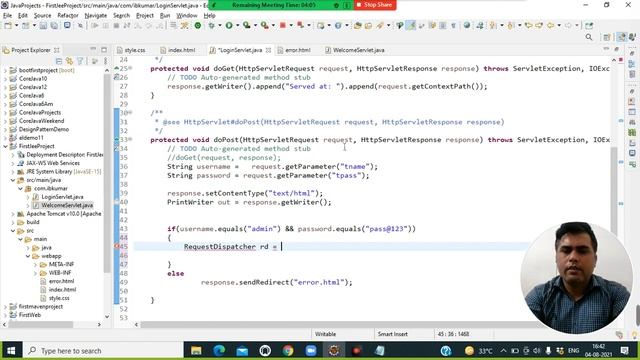Expand the WEB-INF folder node
The width and height of the screenshot is (640, 360).
pyautogui.click(x=36, y=273)
